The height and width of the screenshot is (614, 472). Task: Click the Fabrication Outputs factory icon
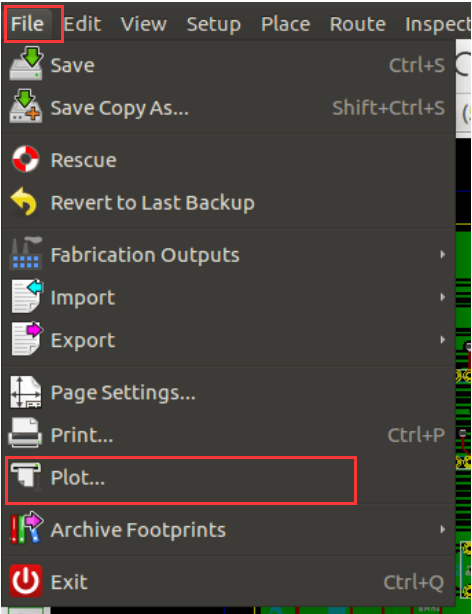pos(26,253)
